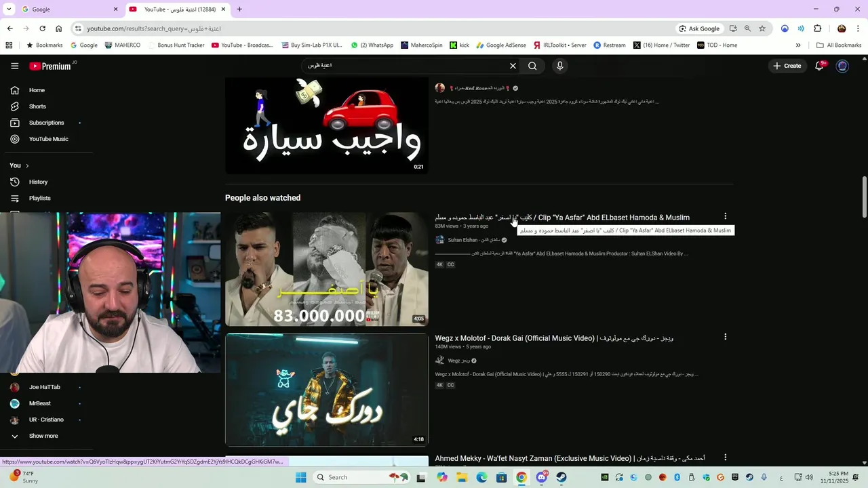Open the WhatsApp bookmark
The height and width of the screenshot is (488, 868).
click(x=372, y=45)
